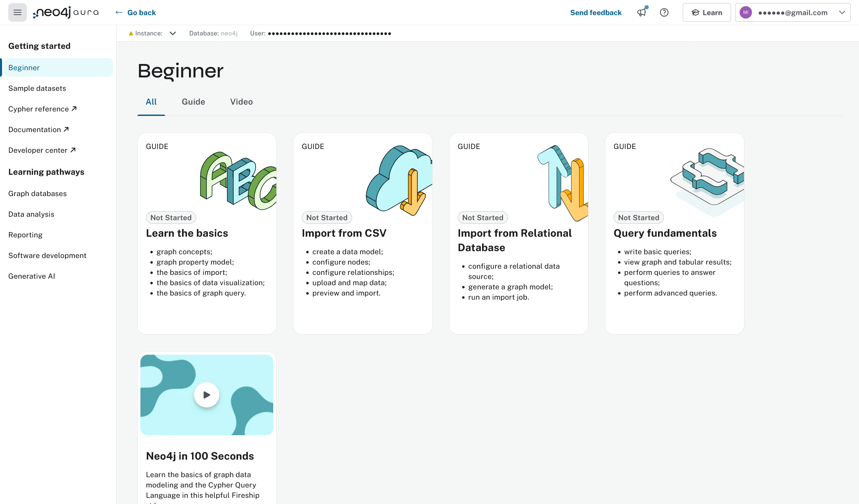The height and width of the screenshot is (504, 859).
Task: Switch to the Guide tab
Action: click(x=193, y=102)
